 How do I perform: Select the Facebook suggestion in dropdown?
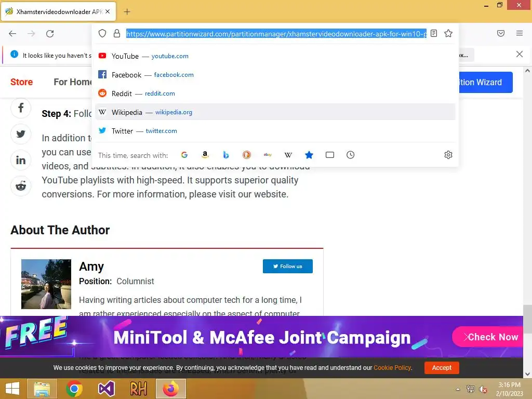[x=275, y=75]
